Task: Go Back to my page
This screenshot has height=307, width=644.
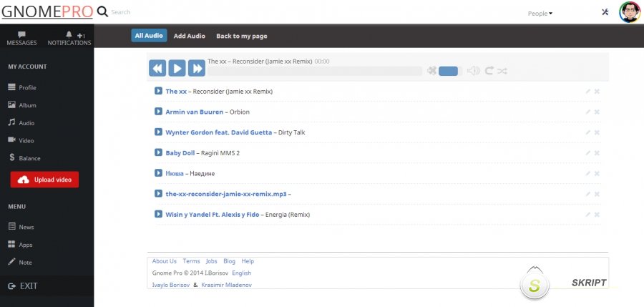Action: coord(242,36)
